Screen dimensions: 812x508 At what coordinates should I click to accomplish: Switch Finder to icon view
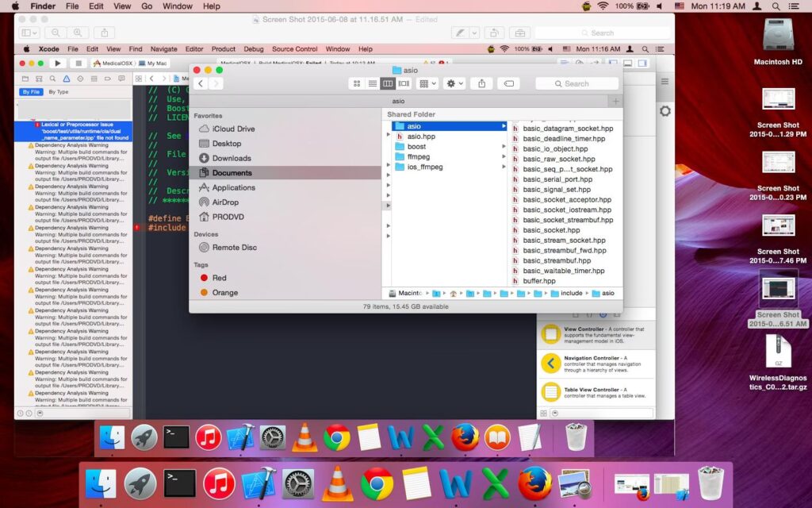(357, 83)
